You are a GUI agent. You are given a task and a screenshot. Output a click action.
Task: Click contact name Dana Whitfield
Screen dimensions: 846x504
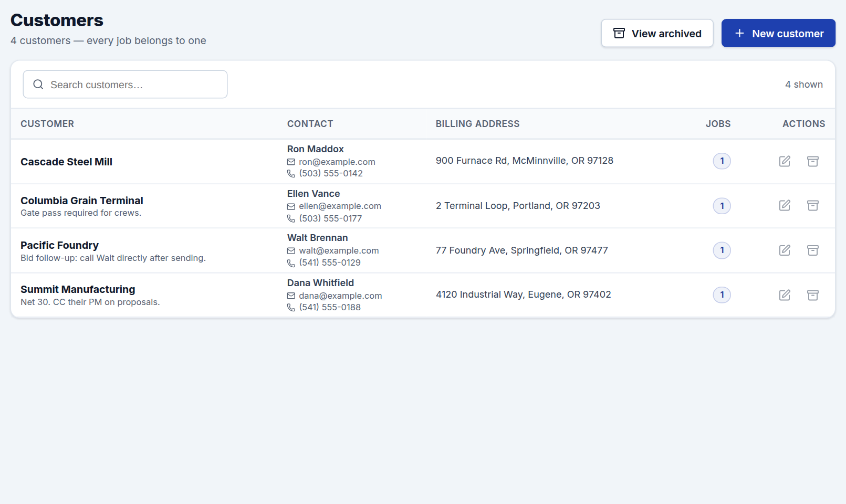(321, 283)
